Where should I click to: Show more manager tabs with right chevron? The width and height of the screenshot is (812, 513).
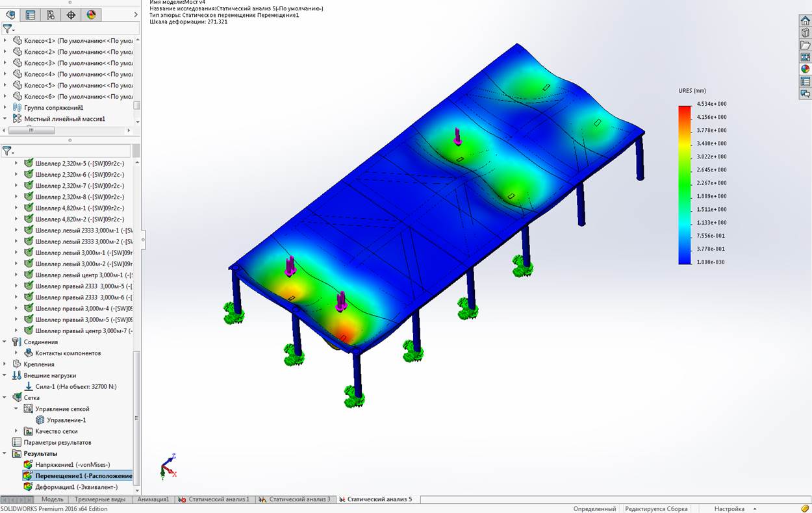[x=135, y=14]
